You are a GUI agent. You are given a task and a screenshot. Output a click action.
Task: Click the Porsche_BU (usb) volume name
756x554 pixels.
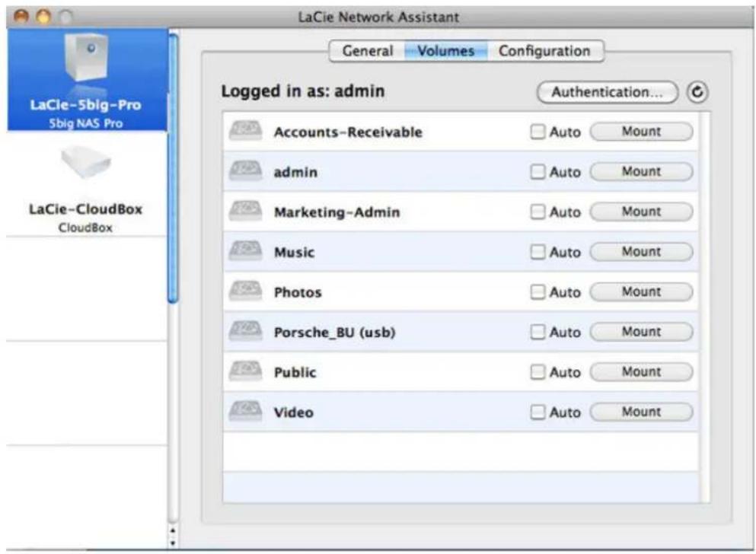coord(335,333)
